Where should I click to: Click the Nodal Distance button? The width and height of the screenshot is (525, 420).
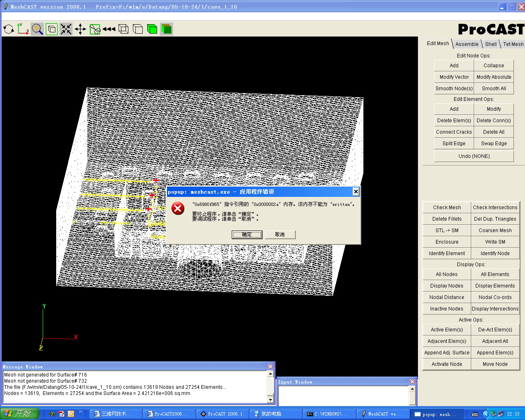[x=447, y=297]
